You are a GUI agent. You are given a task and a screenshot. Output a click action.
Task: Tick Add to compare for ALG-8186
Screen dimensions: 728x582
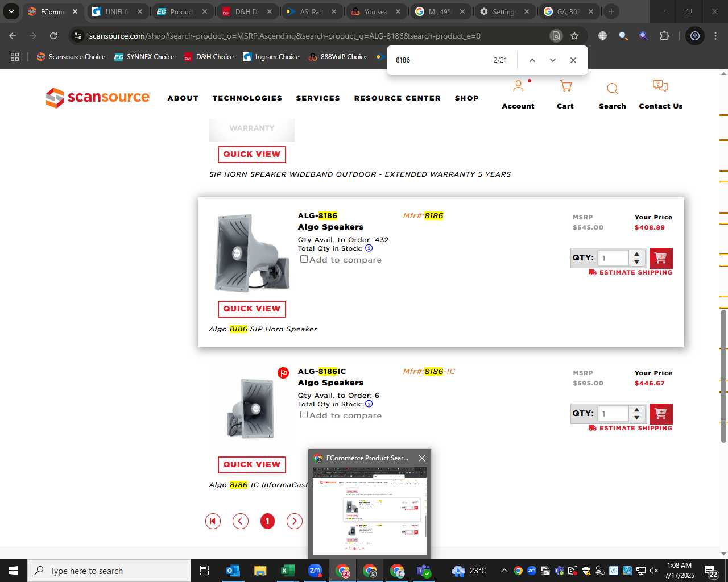[304, 259]
